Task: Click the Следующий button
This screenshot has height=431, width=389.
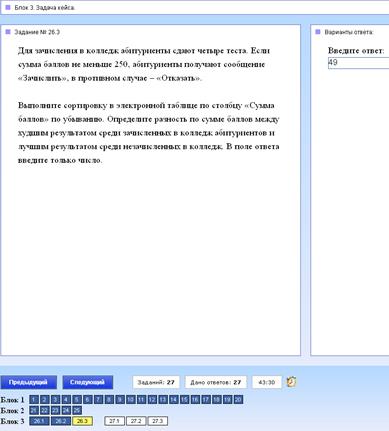Action: point(88,382)
